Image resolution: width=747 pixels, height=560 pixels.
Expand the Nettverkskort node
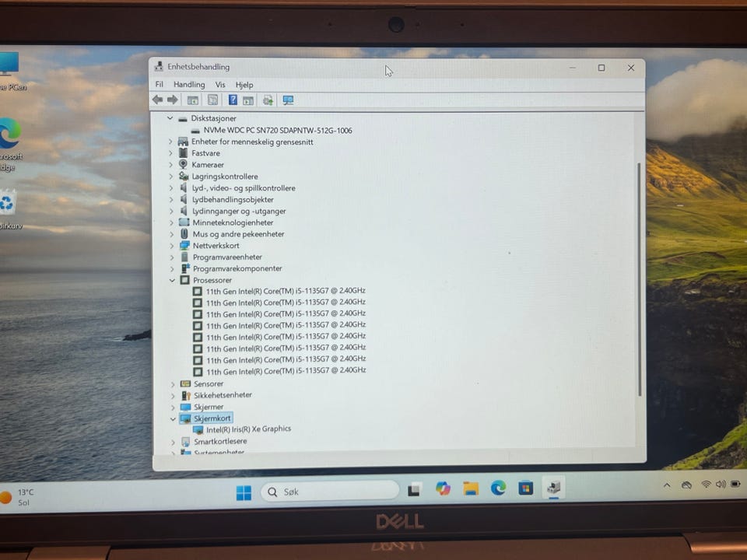coord(171,246)
